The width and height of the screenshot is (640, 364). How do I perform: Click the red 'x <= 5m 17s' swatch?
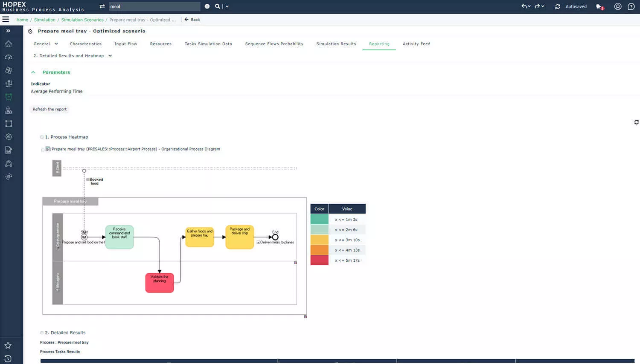[319, 260]
